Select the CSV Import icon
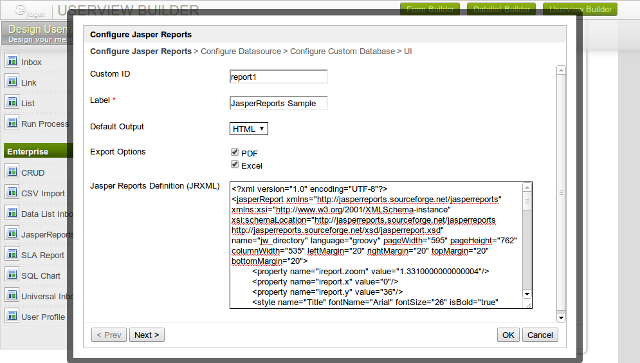This screenshot has height=363, width=640. point(12,192)
